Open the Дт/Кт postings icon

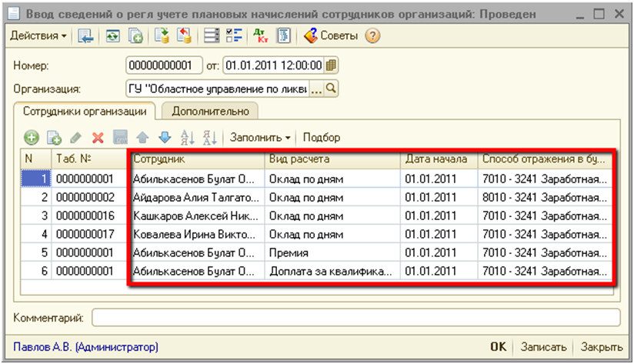pyautogui.click(x=259, y=36)
